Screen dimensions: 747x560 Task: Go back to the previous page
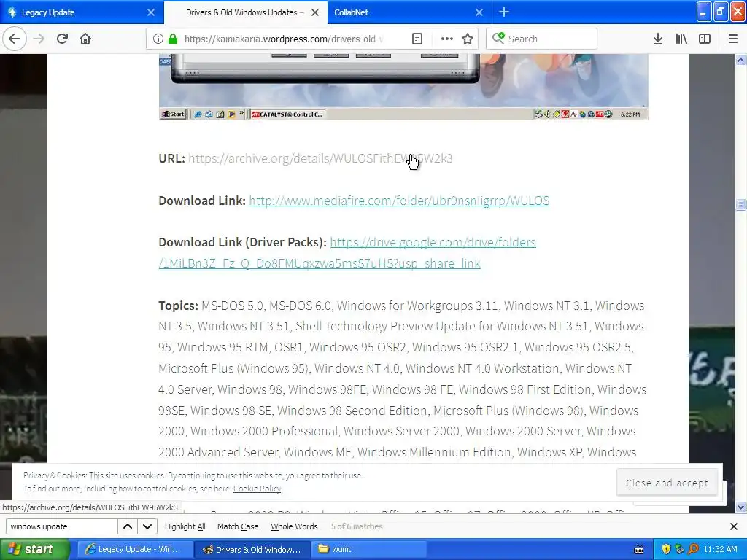[x=15, y=39]
